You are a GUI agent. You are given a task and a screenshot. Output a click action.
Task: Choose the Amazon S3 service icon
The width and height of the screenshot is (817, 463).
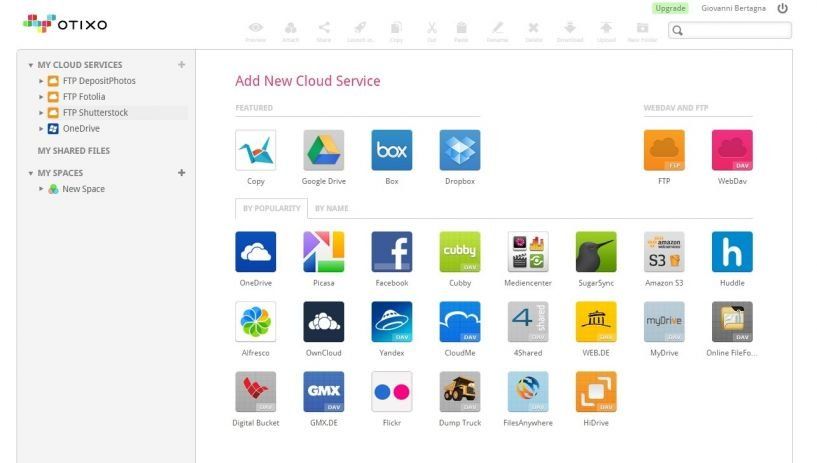click(664, 252)
